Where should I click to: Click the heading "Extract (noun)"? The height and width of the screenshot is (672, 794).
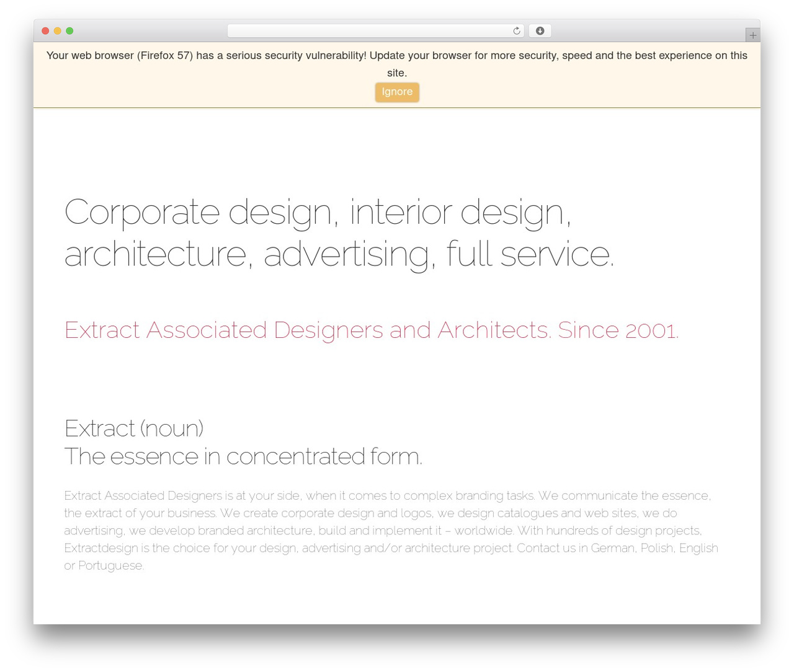134,428
